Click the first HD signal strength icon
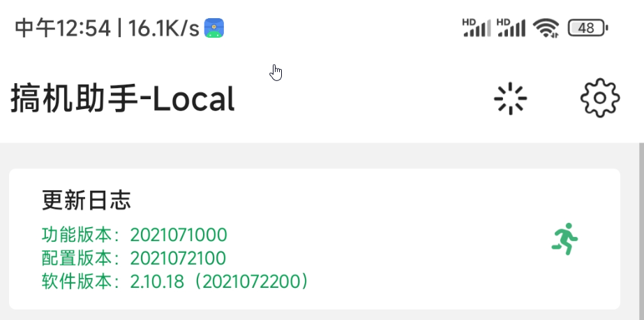This screenshot has width=644, height=320. [x=477, y=27]
